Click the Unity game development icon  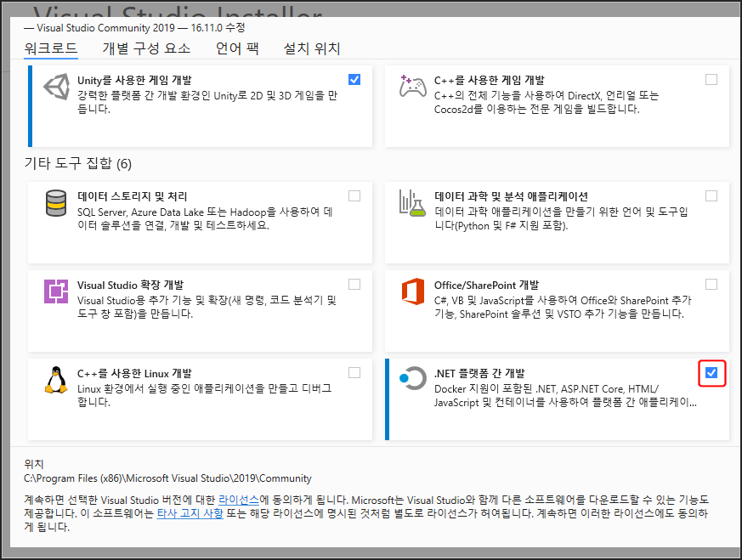point(56,87)
